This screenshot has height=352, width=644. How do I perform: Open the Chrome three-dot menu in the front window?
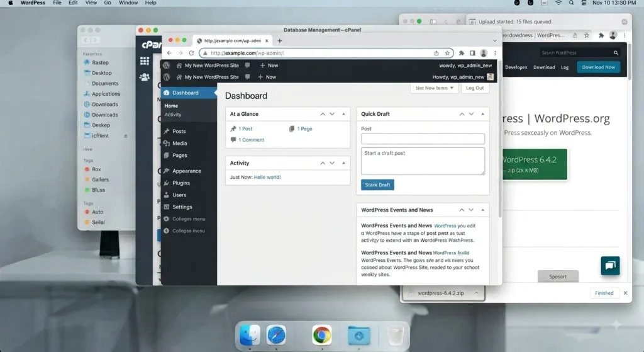[495, 53]
